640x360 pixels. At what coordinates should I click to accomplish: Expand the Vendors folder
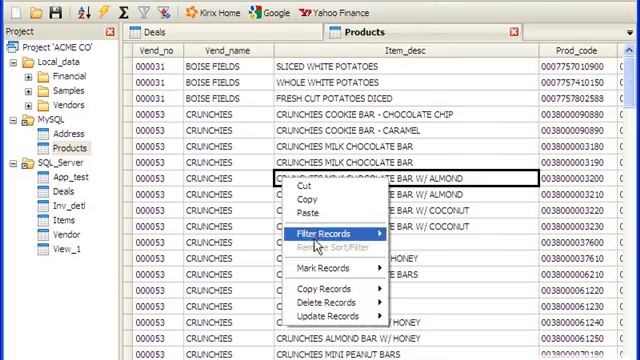(28, 106)
